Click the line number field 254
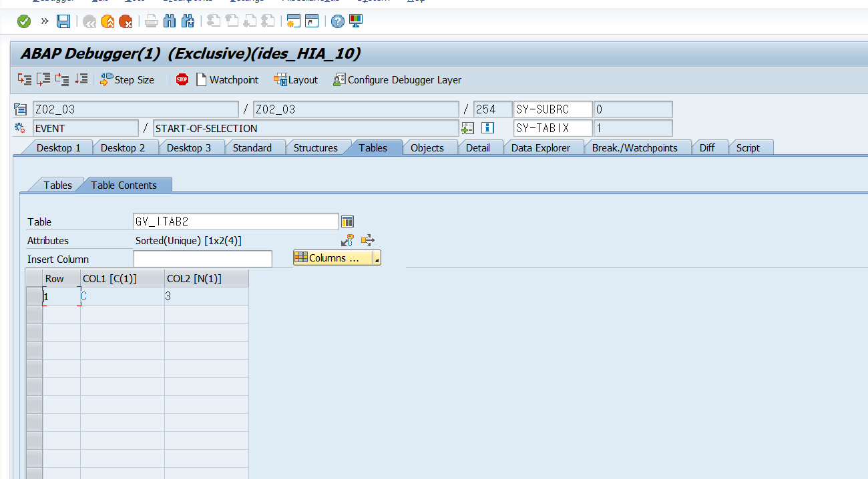The image size is (868, 479). coord(493,109)
